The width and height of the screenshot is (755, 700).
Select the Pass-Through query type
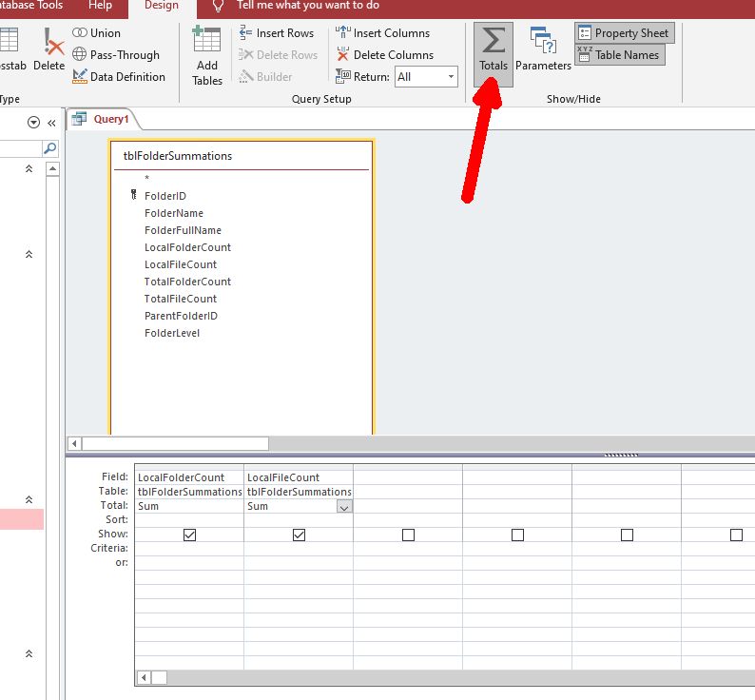coord(116,55)
